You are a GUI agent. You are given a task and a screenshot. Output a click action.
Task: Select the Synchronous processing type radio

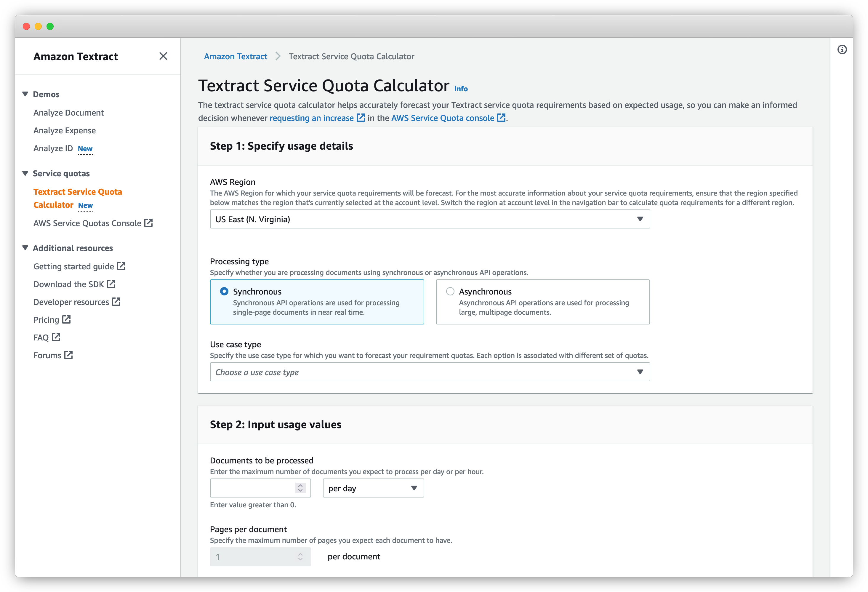(224, 291)
